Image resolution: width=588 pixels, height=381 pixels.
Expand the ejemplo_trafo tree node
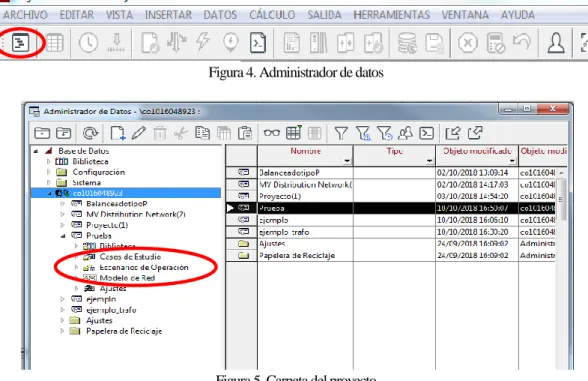pos(63,310)
